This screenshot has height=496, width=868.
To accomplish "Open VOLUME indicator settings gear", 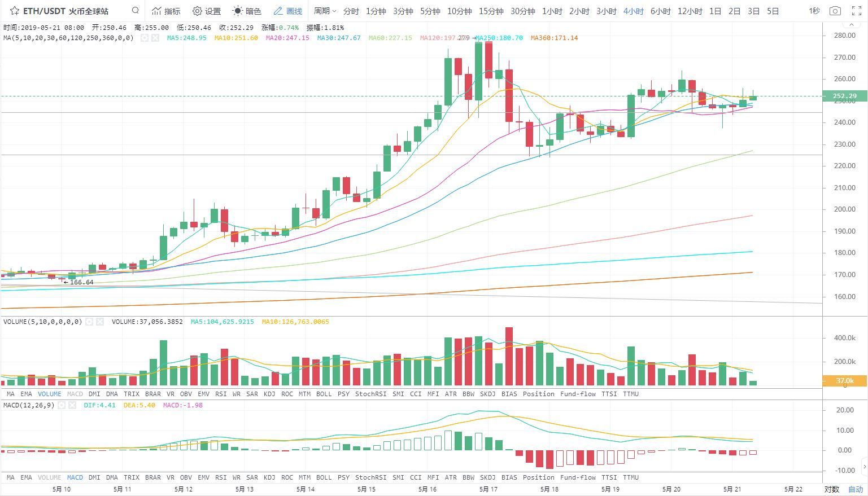I will (89, 322).
